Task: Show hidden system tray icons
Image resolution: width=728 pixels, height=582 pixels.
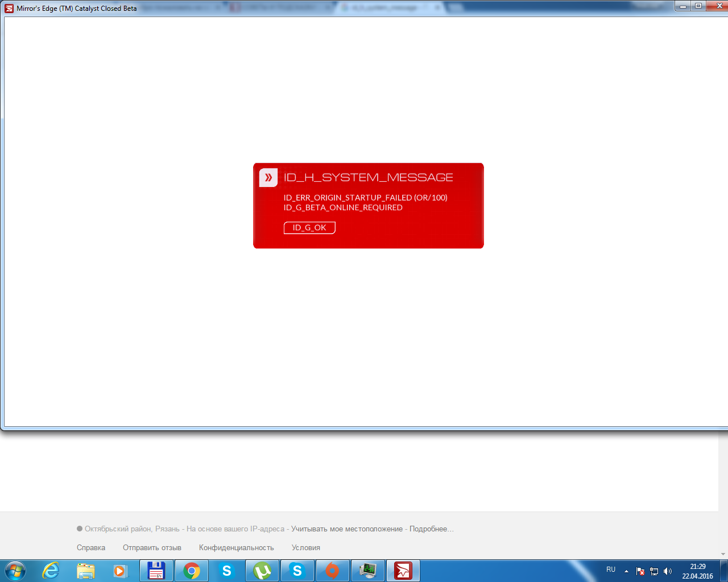Action: coord(626,571)
